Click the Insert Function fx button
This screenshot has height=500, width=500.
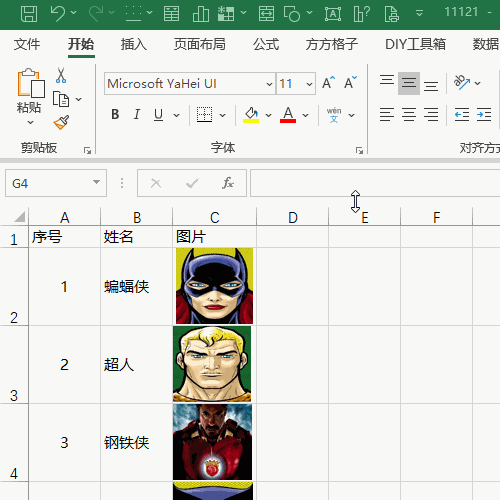[x=228, y=183]
